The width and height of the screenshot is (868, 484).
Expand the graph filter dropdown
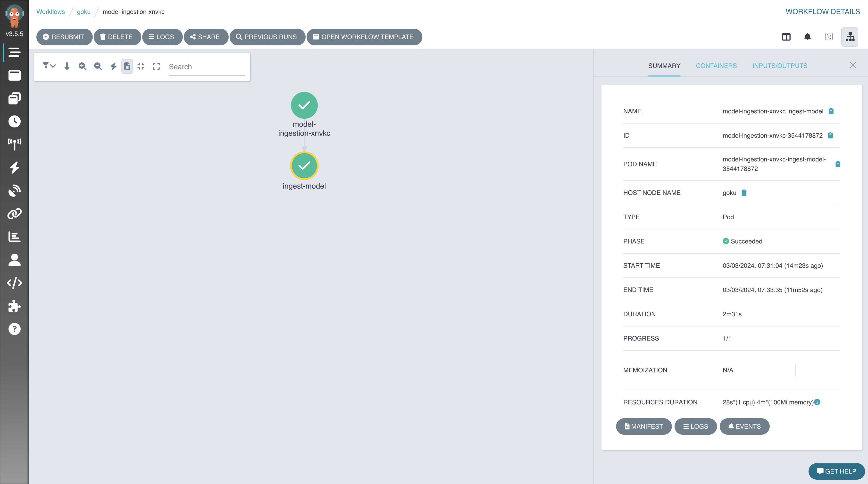[49, 66]
